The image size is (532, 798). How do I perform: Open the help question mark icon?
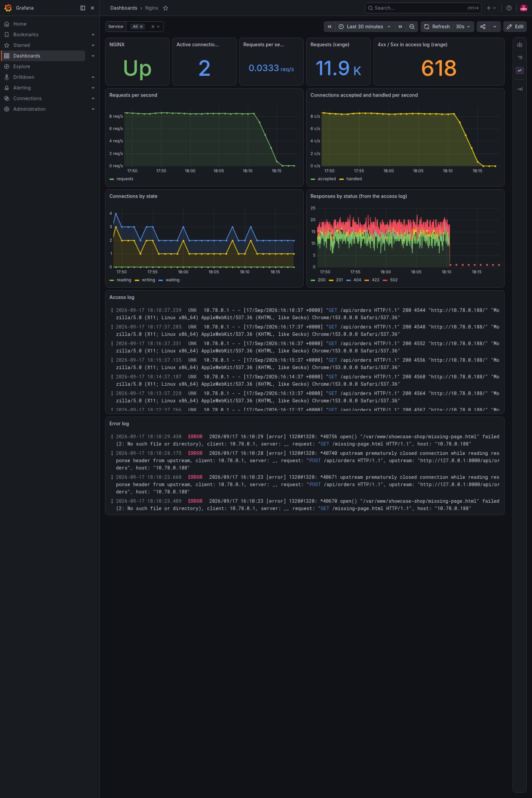(x=509, y=8)
